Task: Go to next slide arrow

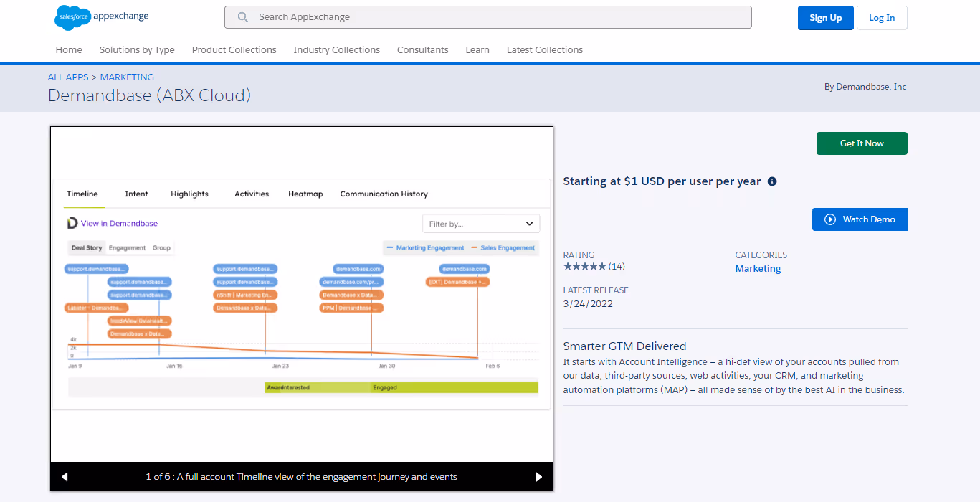Action: pyautogui.click(x=539, y=477)
